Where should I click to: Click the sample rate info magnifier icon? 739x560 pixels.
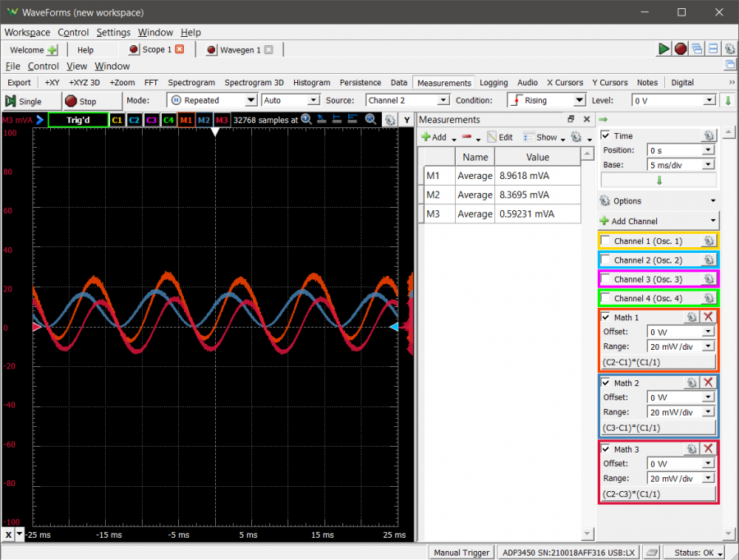click(306, 119)
